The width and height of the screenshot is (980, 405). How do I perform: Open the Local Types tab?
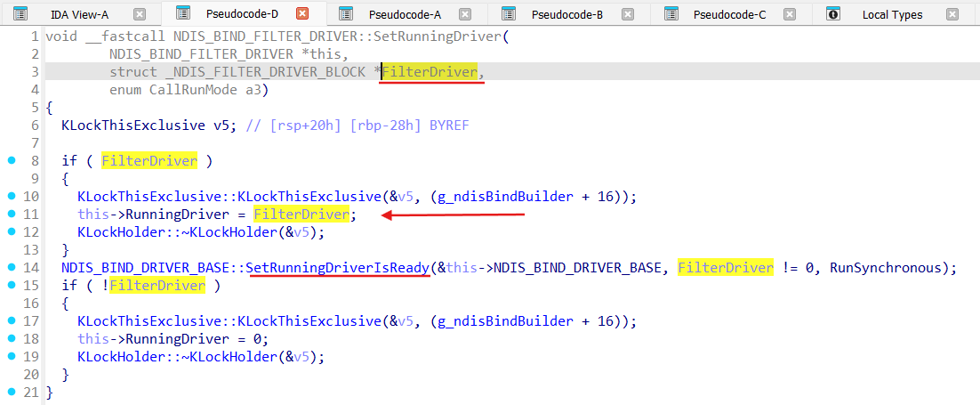coord(892,14)
